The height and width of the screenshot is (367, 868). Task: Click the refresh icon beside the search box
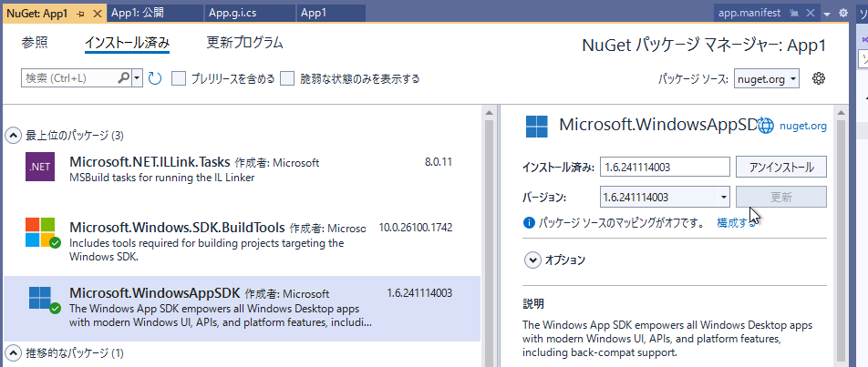[154, 78]
